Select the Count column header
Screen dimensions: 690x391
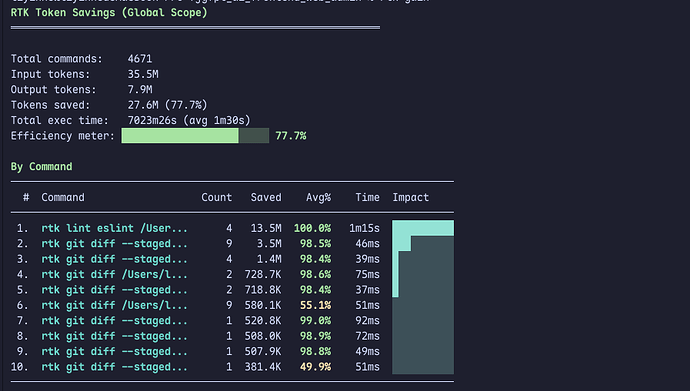[217, 197]
